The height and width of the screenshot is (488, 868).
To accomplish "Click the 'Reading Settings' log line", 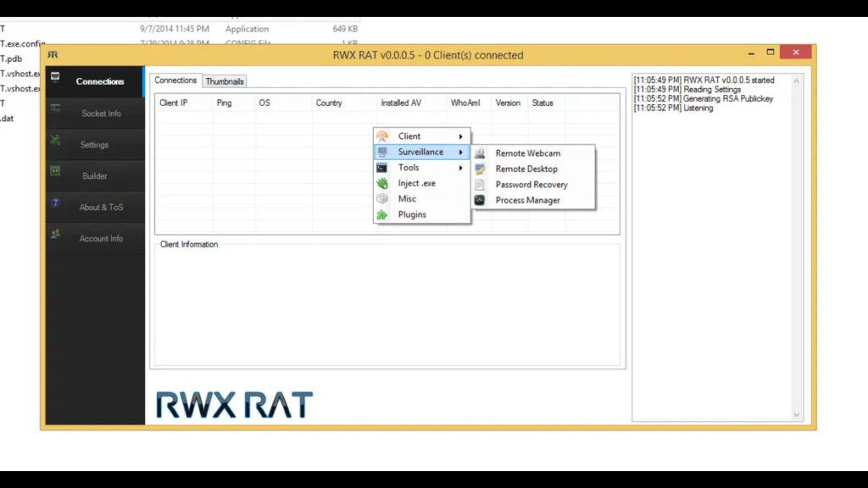I will coord(687,90).
